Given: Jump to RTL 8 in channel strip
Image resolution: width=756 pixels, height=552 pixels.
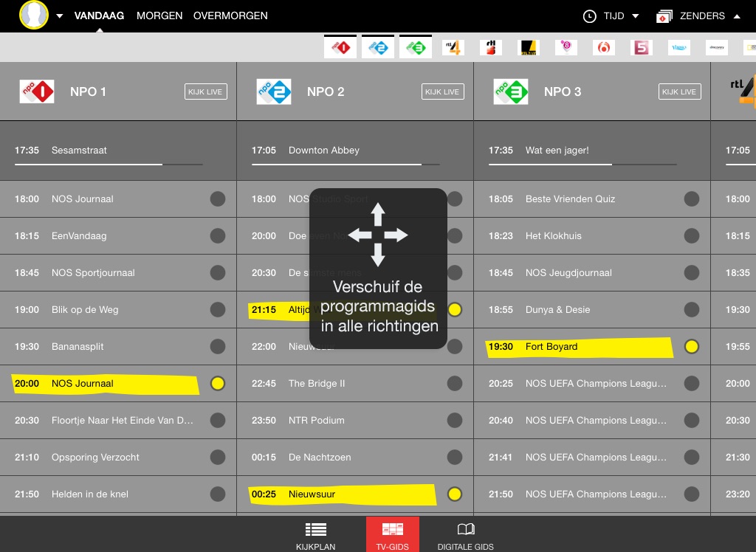Looking at the screenshot, I should point(566,47).
